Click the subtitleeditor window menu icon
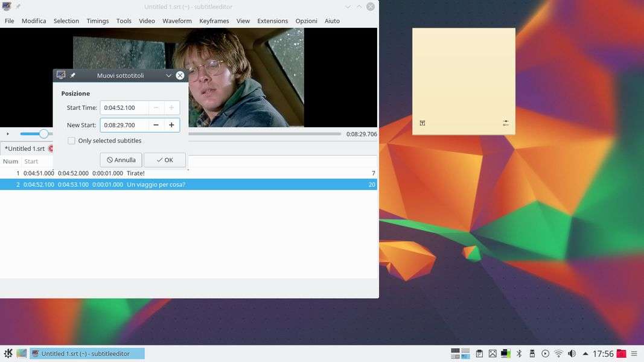Screen dimensions: 644x362 click(7, 7)
